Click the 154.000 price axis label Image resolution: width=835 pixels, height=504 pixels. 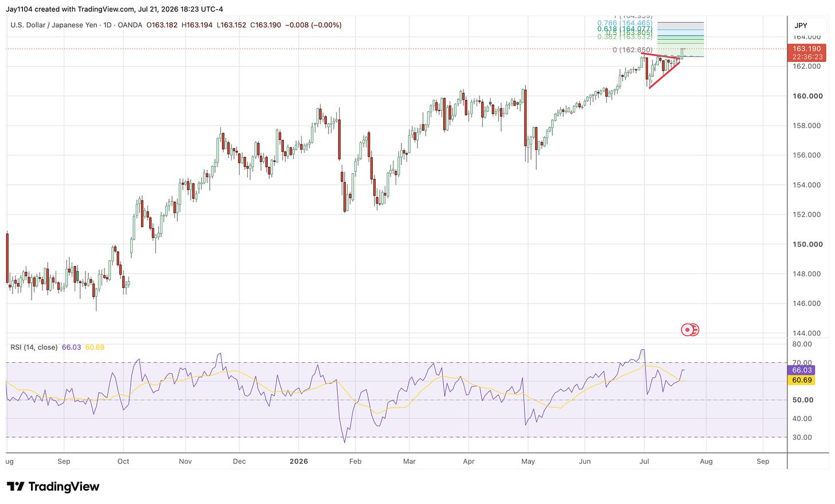tap(807, 185)
